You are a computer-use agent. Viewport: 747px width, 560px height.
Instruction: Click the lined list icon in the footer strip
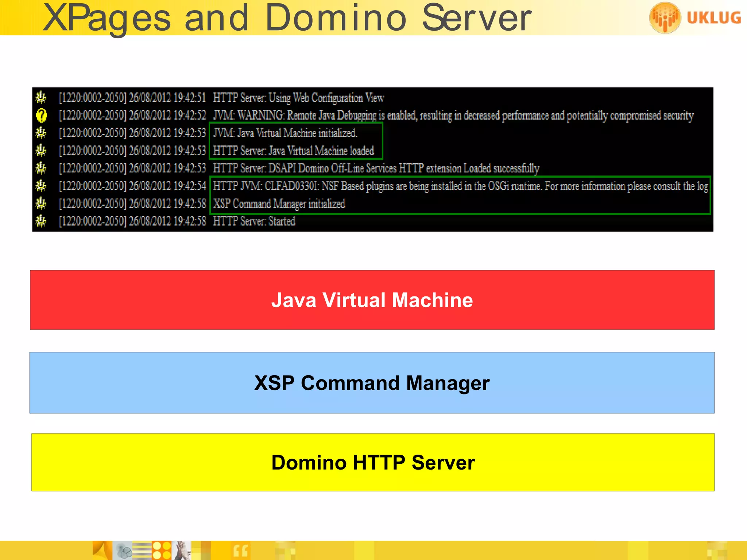click(142, 551)
